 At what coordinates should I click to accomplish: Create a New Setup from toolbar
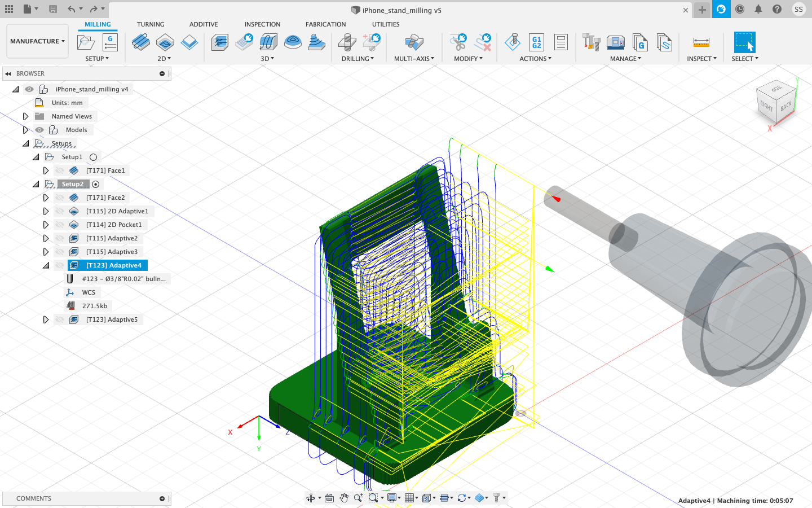[x=86, y=42]
